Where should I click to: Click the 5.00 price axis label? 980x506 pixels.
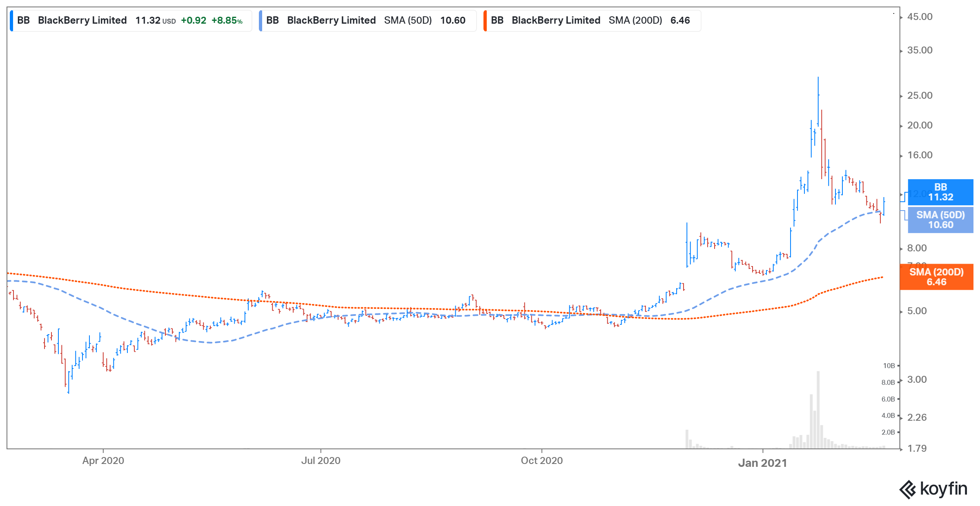pyautogui.click(x=917, y=311)
